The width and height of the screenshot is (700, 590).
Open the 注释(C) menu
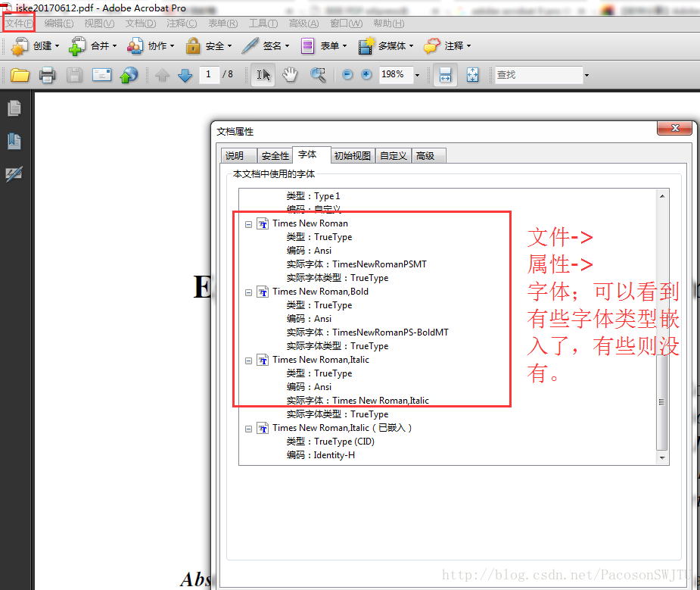[182, 23]
